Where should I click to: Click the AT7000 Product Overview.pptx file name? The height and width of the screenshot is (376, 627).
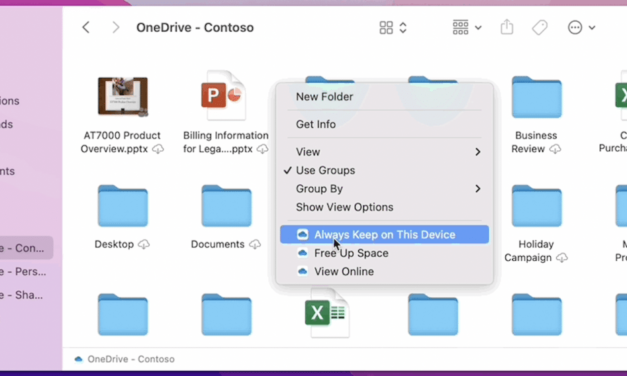(x=121, y=142)
